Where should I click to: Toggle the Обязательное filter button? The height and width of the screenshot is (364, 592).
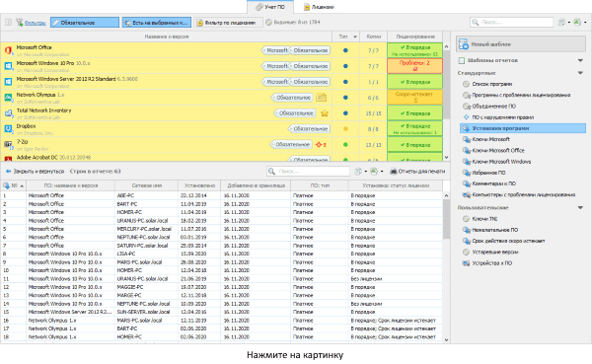coord(85,23)
